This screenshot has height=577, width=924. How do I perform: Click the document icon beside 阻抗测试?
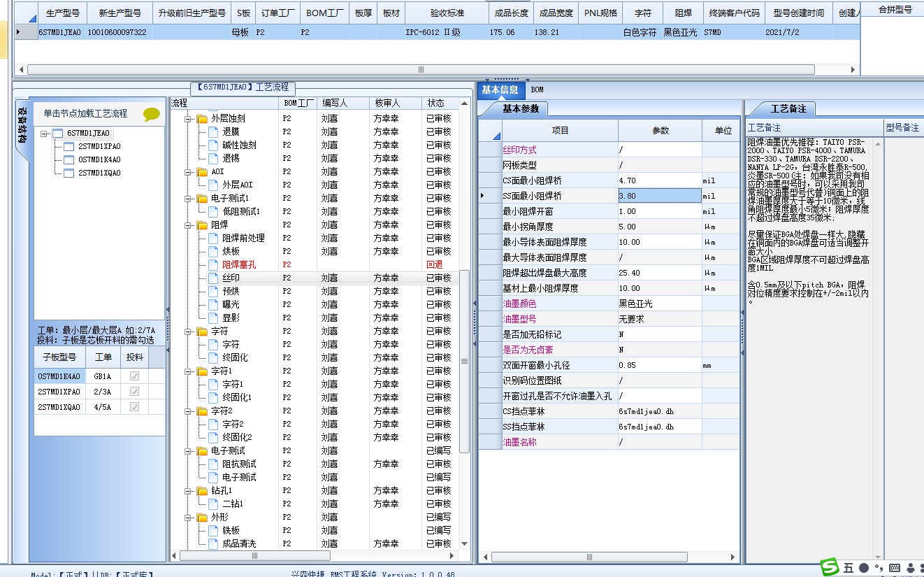pyautogui.click(x=213, y=464)
